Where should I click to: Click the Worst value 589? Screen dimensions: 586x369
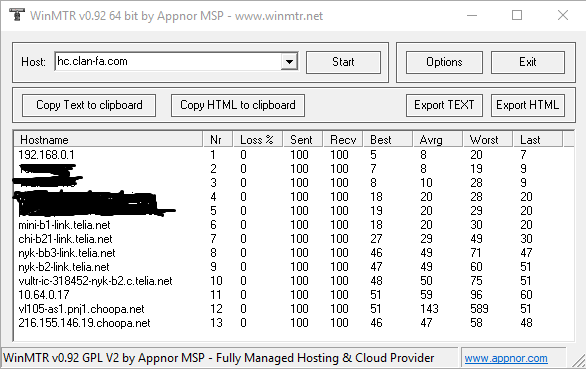tap(479, 309)
